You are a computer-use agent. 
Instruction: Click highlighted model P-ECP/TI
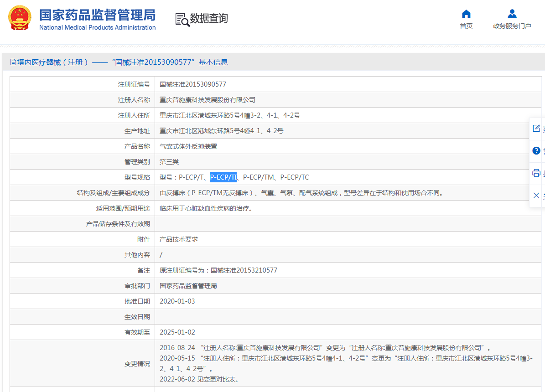tap(223, 177)
